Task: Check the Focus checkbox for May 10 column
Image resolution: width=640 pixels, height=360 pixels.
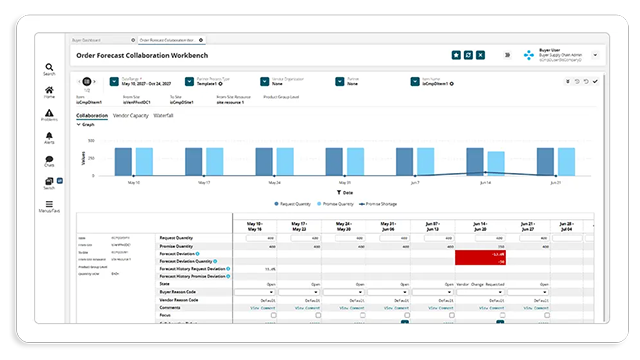Action: [273, 315]
